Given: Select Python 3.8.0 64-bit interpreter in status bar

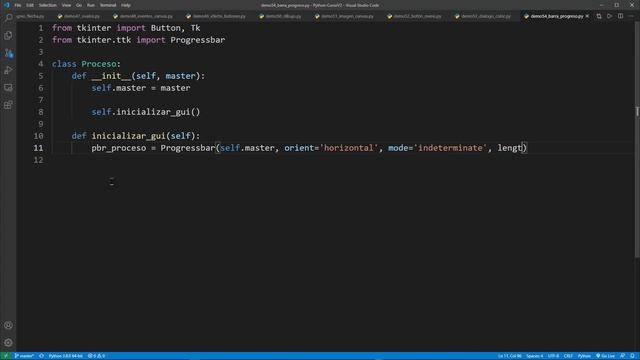Looking at the screenshot, I should 65,356.
